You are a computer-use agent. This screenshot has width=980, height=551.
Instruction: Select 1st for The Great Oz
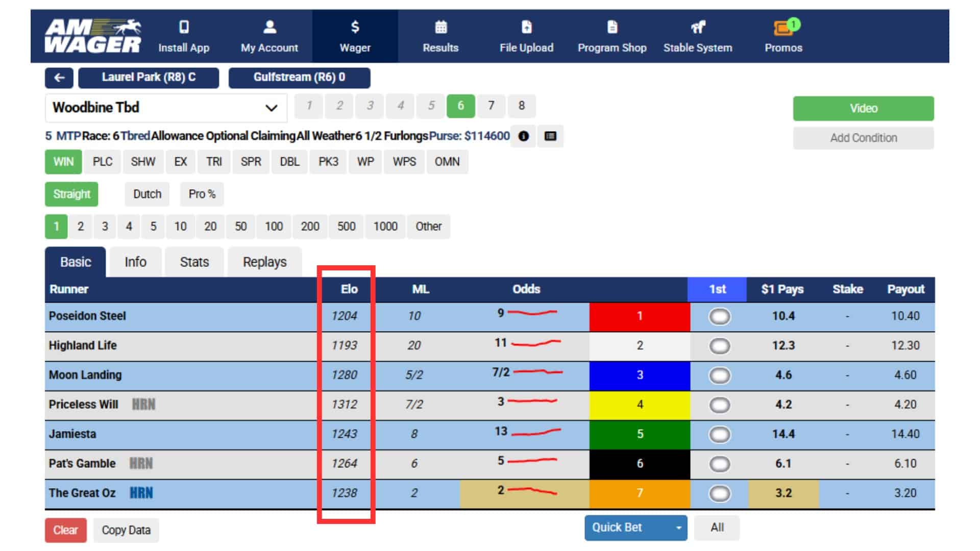[719, 493]
